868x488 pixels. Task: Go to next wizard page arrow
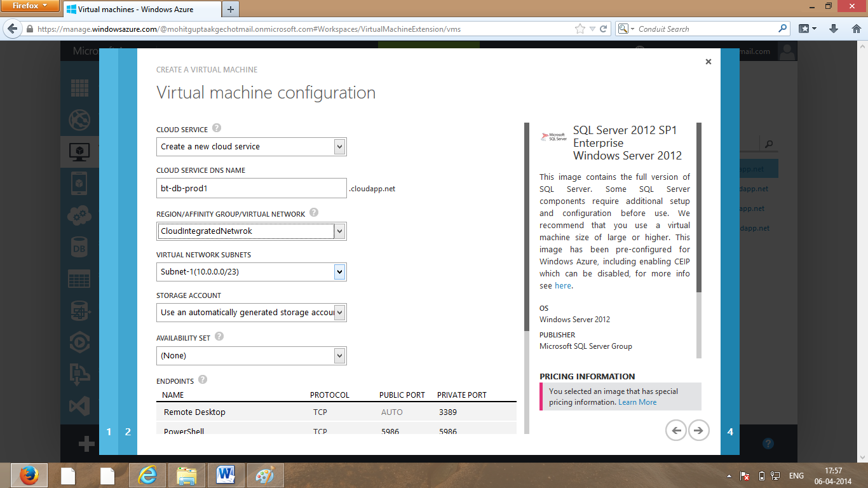698,430
